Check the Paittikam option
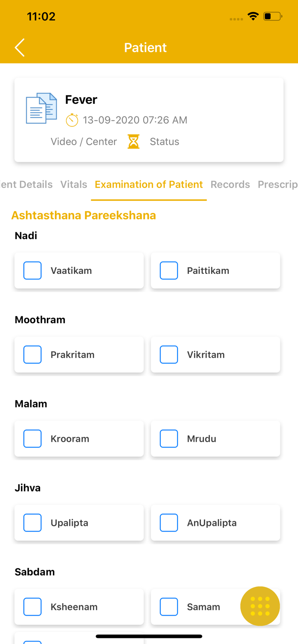Image resolution: width=298 pixels, height=644 pixels. click(x=169, y=270)
